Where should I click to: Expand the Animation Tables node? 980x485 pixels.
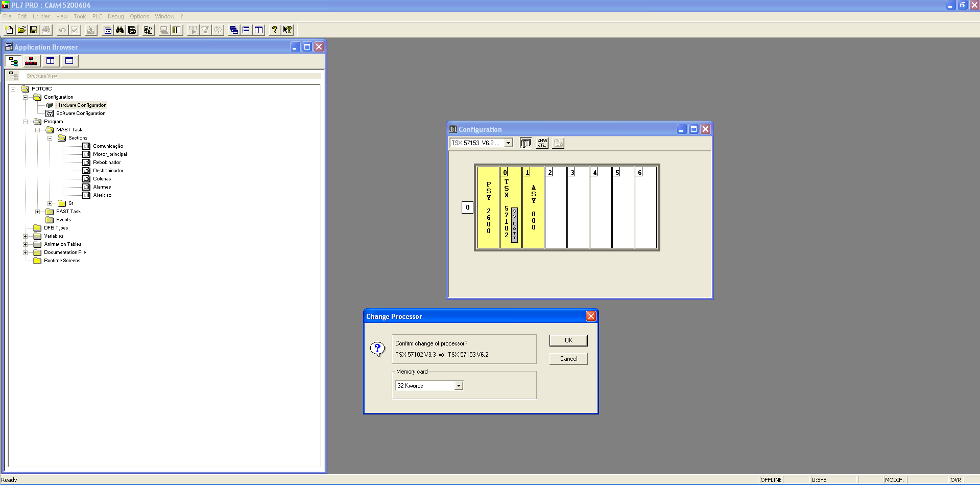tap(26, 244)
